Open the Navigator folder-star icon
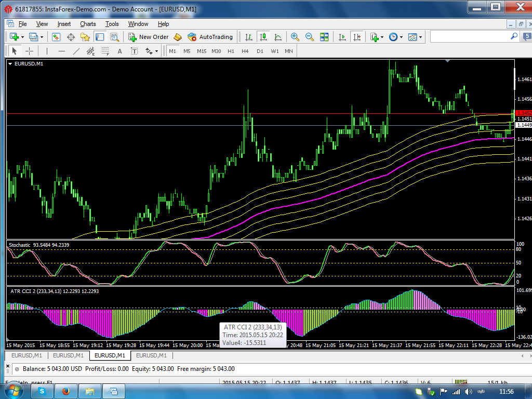This screenshot has height=399, width=532. tap(85, 37)
